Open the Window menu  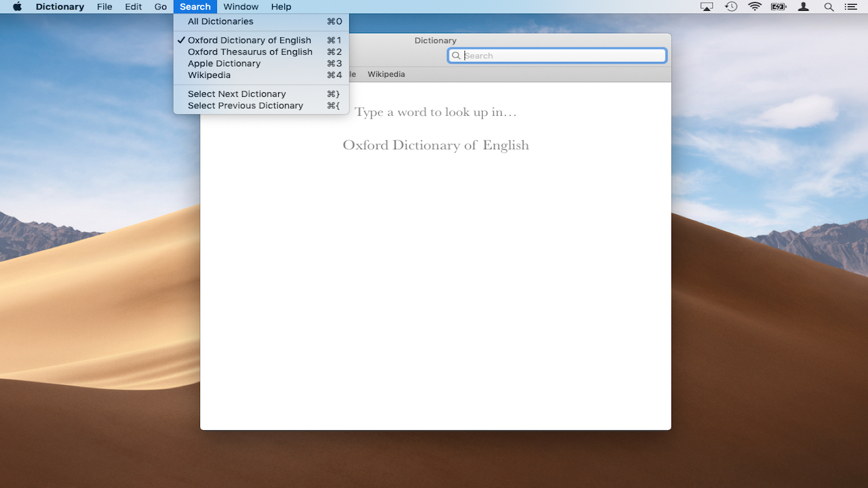pyautogui.click(x=241, y=7)
